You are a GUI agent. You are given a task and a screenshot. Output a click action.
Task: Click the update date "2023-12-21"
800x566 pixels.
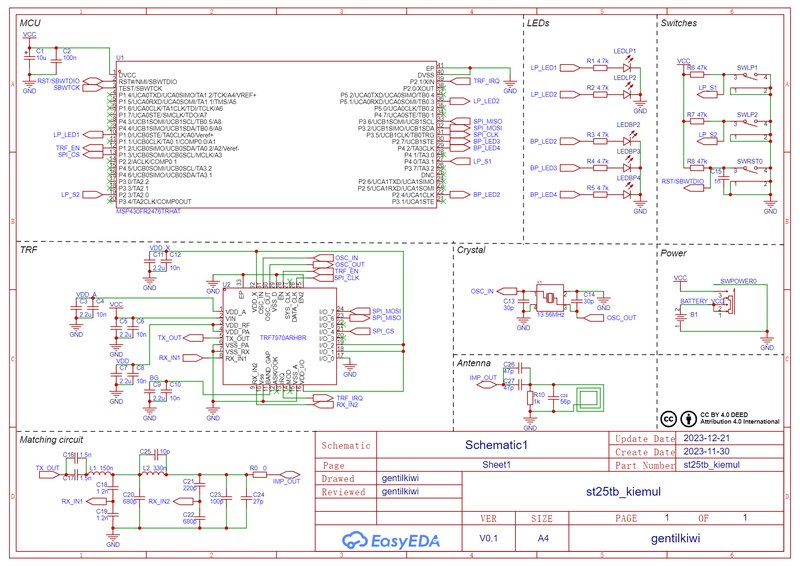(706, 438)
